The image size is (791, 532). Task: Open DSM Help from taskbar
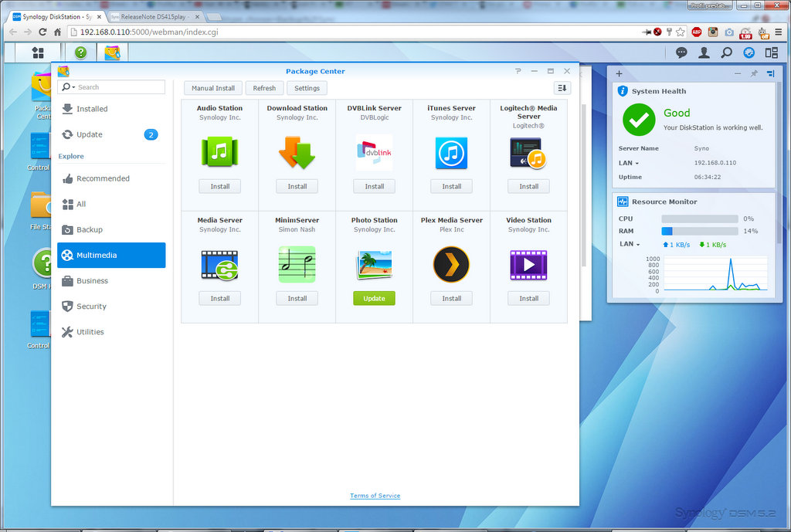pos(80,53)
